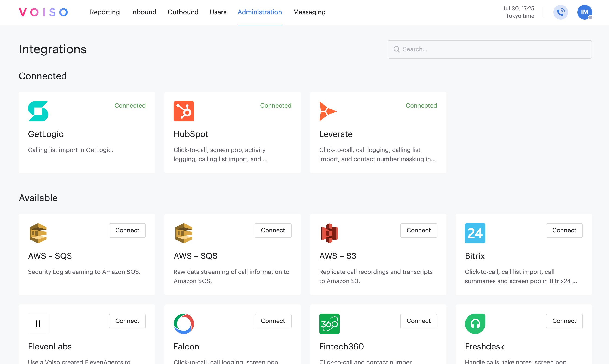The image size is (609, 364).
Task: Click HubSpot 'Click-to-call, screen pop, activity' description
Action: click(220, 155)
